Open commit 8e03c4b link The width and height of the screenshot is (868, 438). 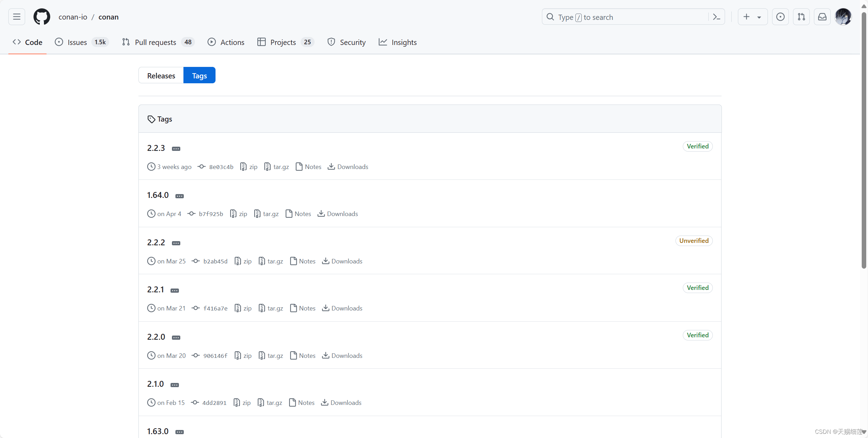click(x=221, y=167)
